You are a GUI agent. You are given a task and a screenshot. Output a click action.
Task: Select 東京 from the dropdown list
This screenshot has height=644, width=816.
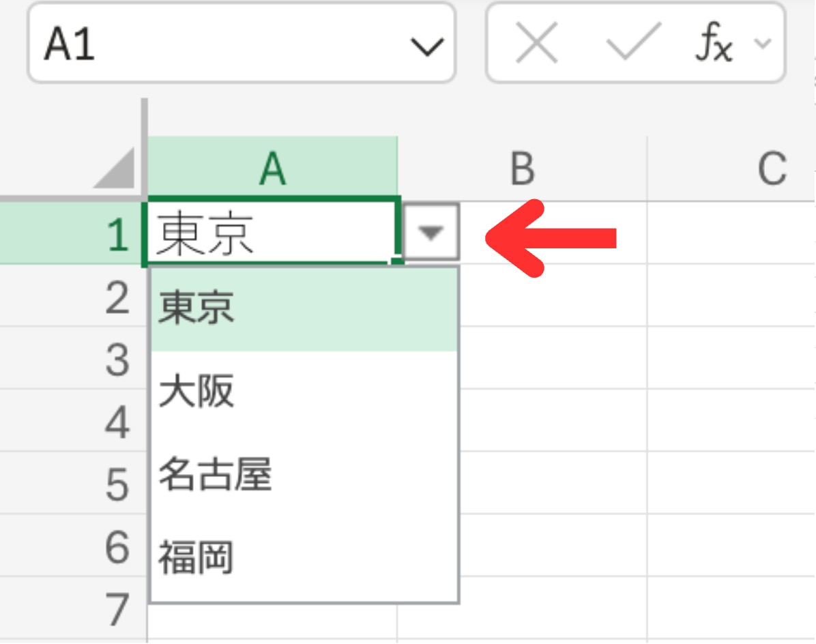click(x=304, y=309)
